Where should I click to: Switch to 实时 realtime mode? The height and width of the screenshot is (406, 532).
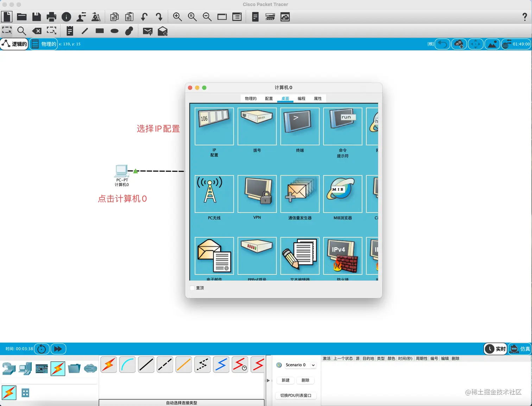(x=495, y=349)
